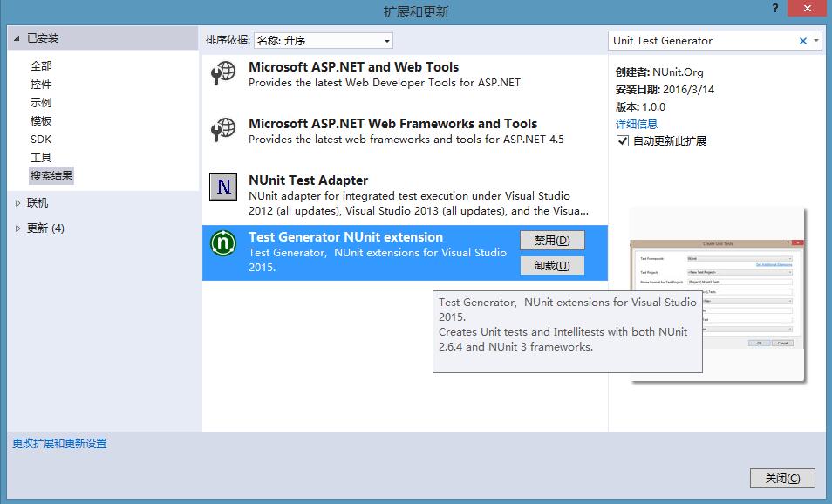Click the version 1.0.0 text
Screen dimensions: 832x504
654,107
